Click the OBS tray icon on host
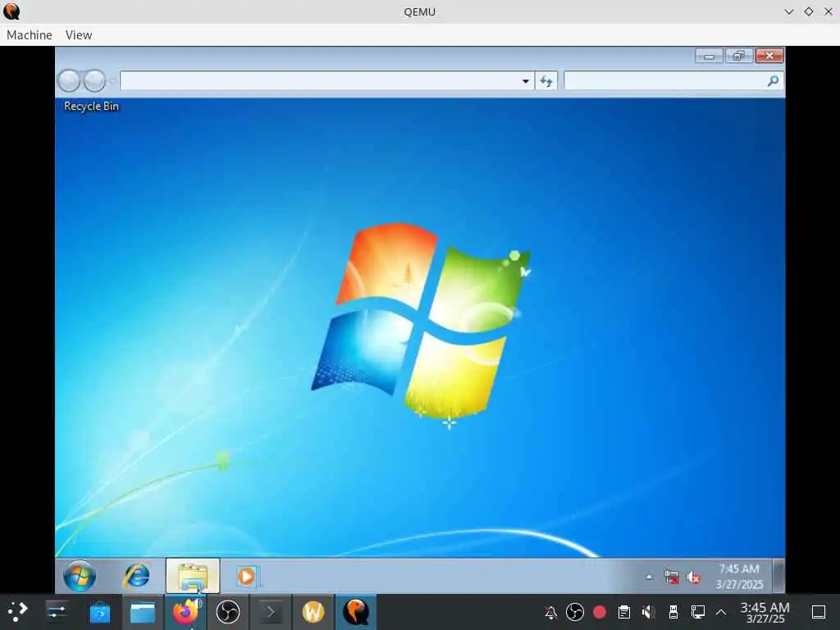Image resolution: width=840 pixels, height=630 pixels. pyautogui.click(x=575, y=612)
